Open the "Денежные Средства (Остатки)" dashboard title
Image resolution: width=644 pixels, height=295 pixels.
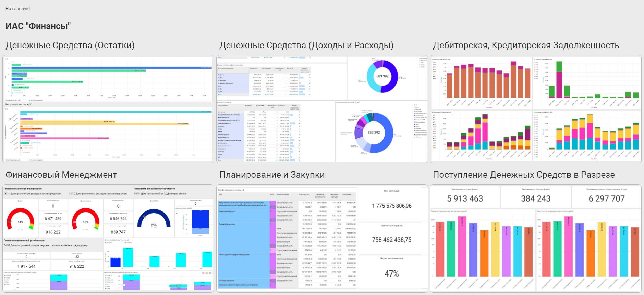pyautogui.click(x=70, y=45)
